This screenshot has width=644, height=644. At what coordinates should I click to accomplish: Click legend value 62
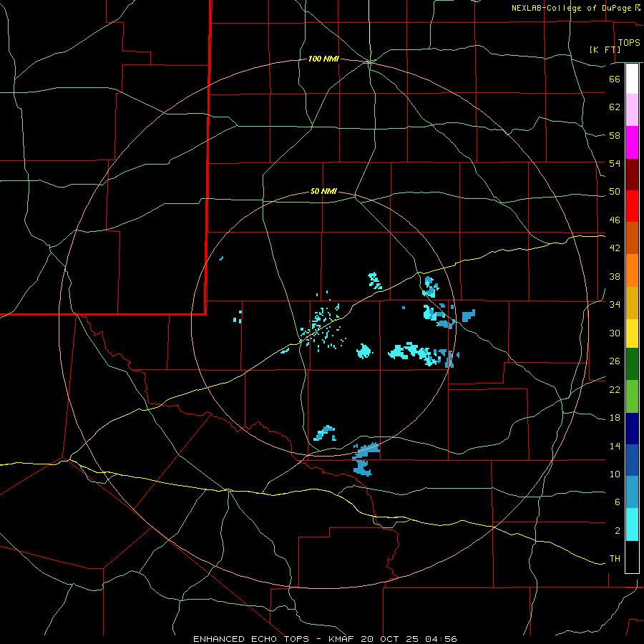tap(615, 107)
